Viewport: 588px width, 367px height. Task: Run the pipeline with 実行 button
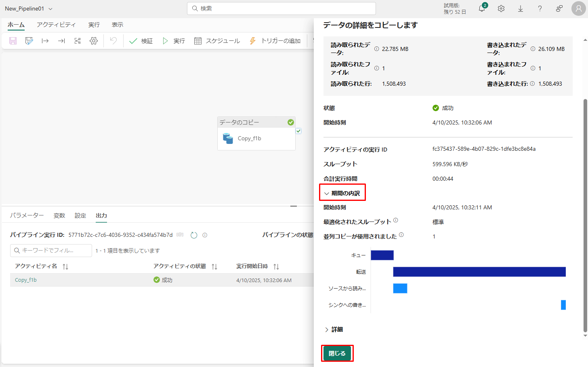click(174, 41)
